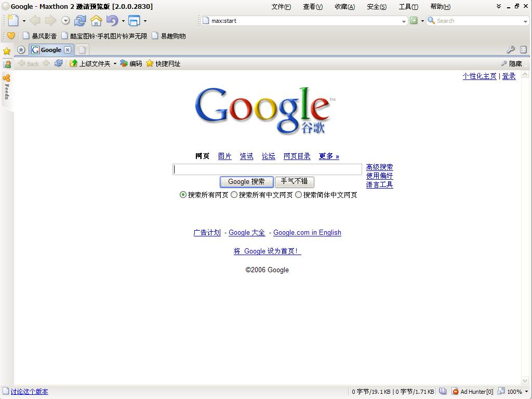Open the 工具 menu
The height and width of the screenshot is (399, 532).
pos(408,6)
